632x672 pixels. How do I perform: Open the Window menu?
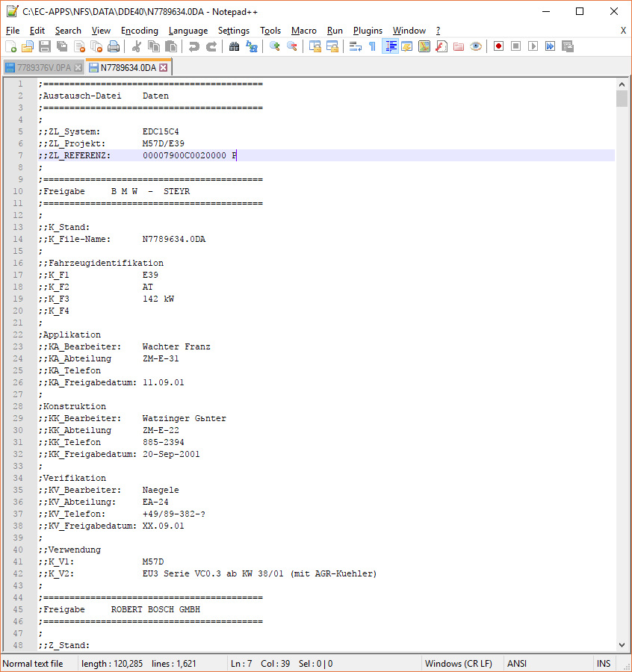[x=409, y=31]
